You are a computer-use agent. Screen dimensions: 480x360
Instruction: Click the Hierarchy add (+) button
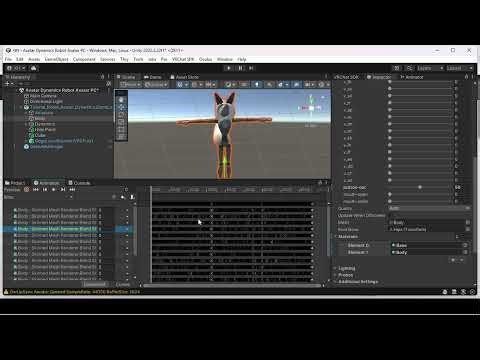click(x=7, y=83)
